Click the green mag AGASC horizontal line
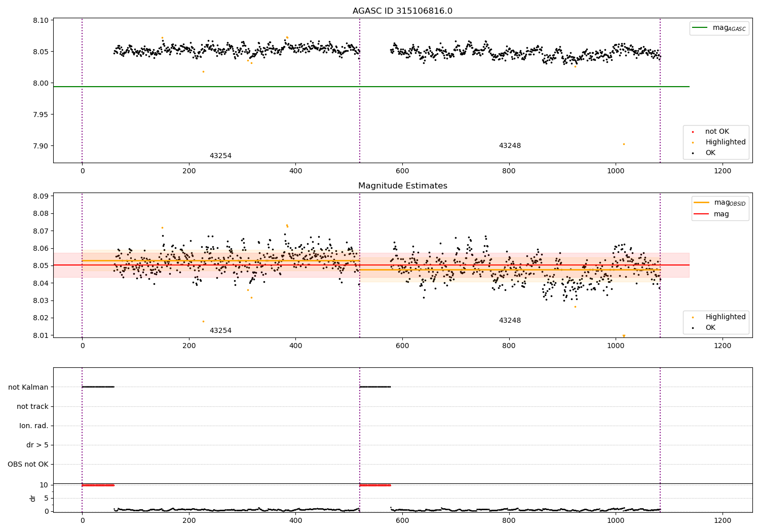 tap(371, 87)
